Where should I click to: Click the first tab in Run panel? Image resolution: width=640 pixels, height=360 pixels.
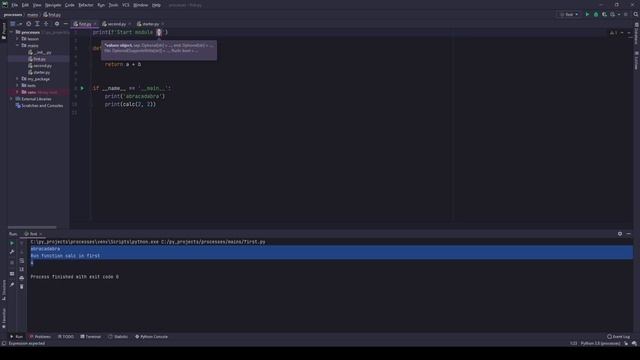click(33, 234)
